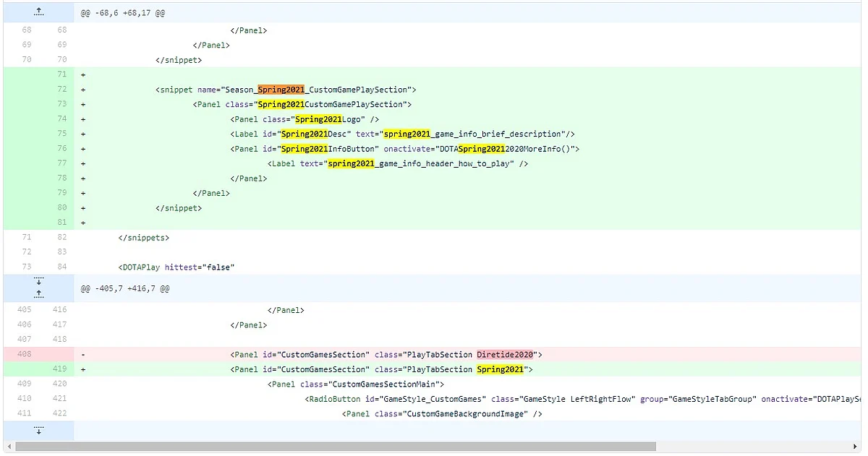Select old line number 410

tap(25, 399)
